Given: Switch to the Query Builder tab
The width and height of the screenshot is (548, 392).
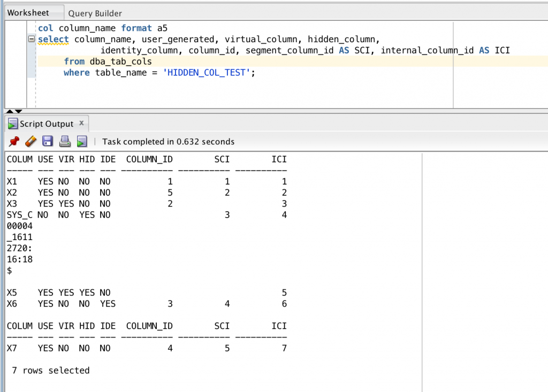Looking at the screenshot, I should [95, 13].
